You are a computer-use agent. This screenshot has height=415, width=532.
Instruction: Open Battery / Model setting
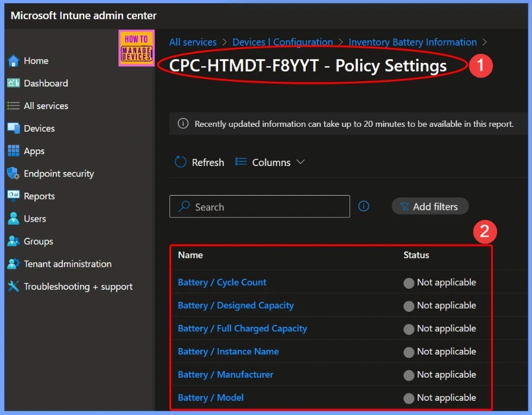tap(211, 398)
